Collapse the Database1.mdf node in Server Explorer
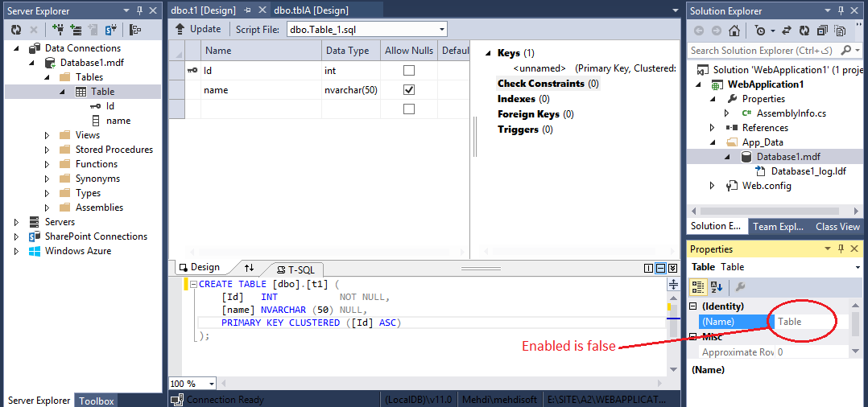868x407 pixels. (31, 63)
